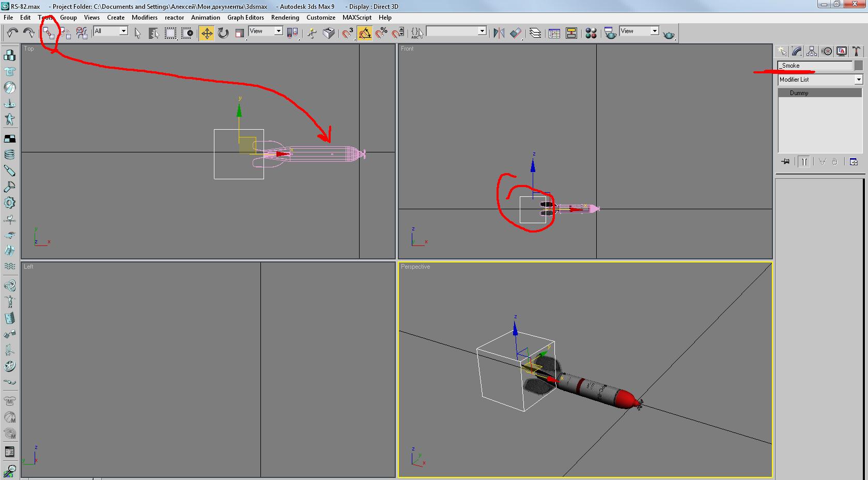Open the Edit menu
Viewport: 868px width, 480px height.
click(x=25, y=17)
